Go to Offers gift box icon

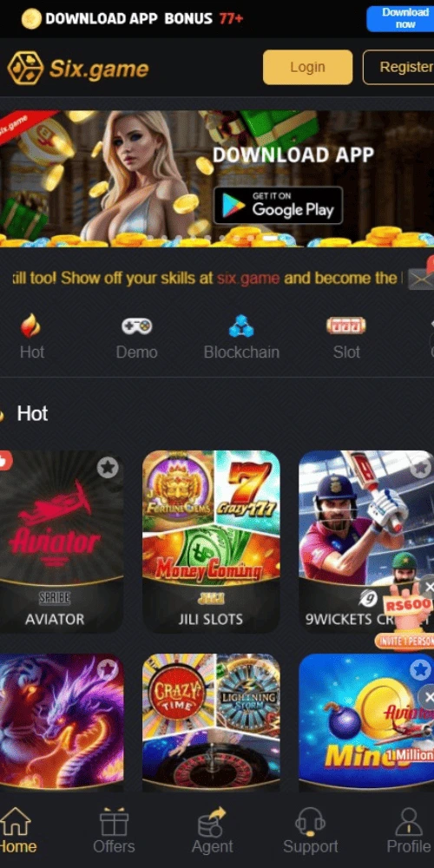click(x=114, y=821)
